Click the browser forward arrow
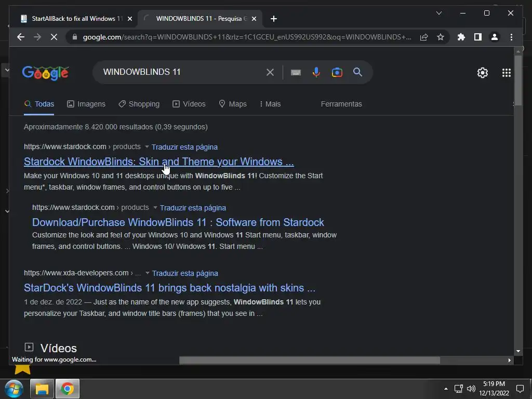The height and width of the screenshot is (399, 532). [x=37, y=37]
